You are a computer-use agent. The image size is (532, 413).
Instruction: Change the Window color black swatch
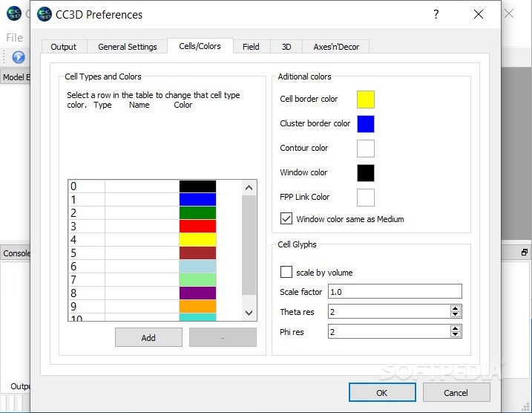365,173
